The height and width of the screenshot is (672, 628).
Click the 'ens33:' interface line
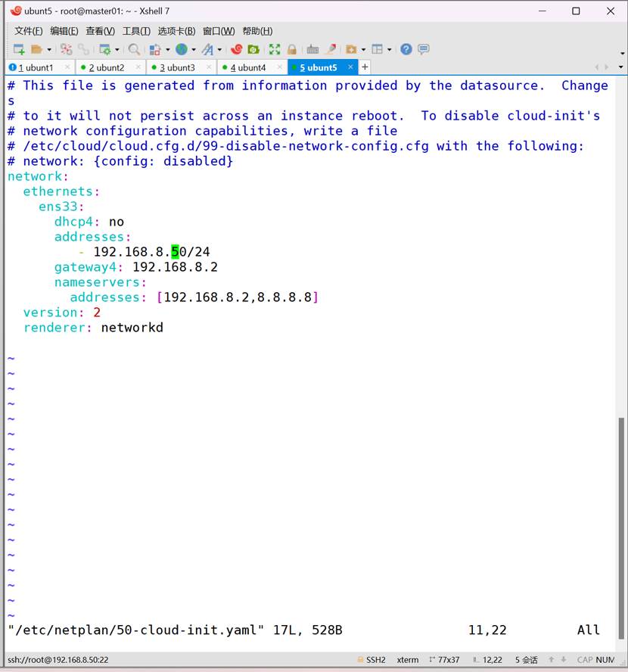coord(61,207)
